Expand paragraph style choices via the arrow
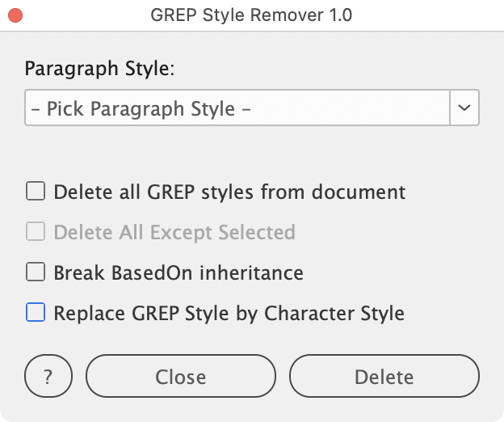Screen dimensions: 504x422 pyautogui.click(x=464, y=108)
